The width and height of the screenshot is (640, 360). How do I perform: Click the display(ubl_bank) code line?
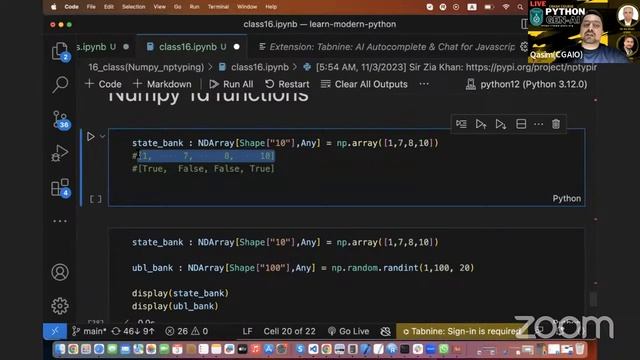[175, 306]
